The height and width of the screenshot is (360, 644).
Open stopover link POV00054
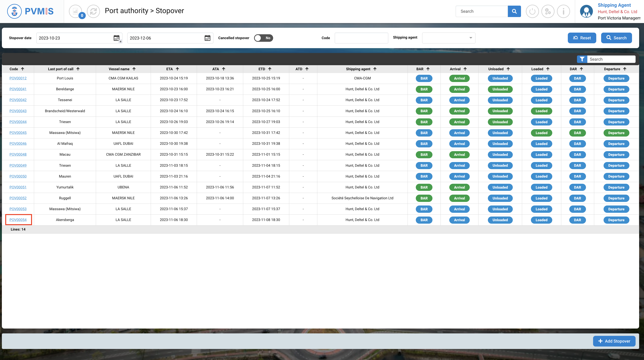tap(18, 220)
